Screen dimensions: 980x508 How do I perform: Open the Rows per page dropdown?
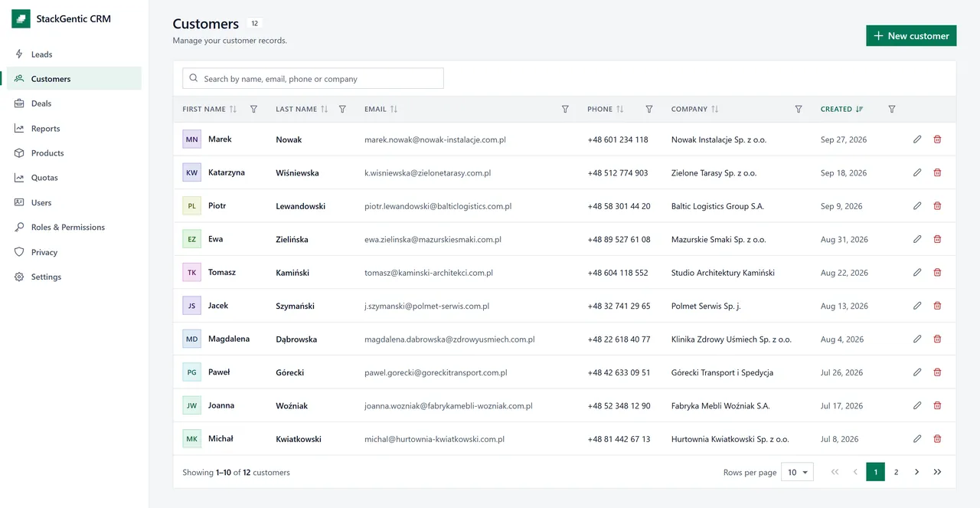pyautogui.click(x=797, y=472)
